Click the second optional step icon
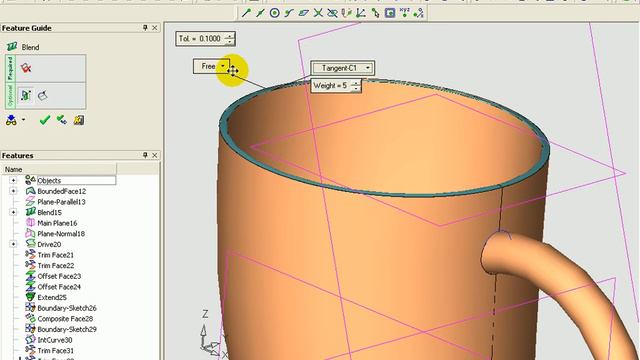Viewport: 640px width, 360px height. click(42, 96)
